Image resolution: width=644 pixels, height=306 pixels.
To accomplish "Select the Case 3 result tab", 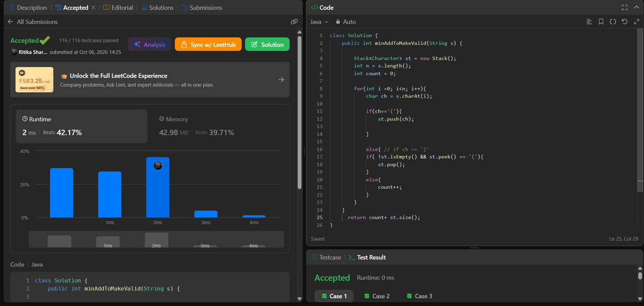I will coord(420,296).
